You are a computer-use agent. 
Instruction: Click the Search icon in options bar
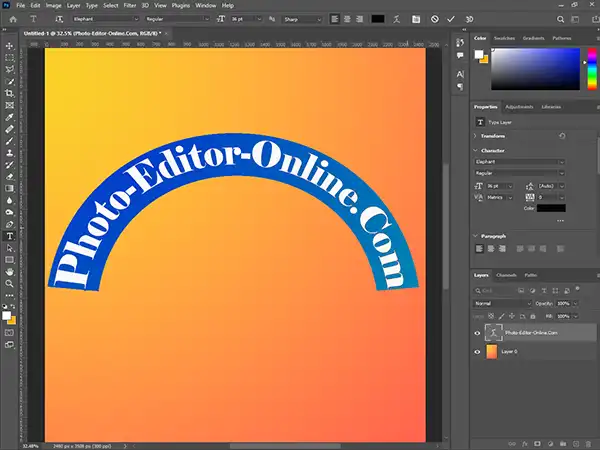561,19
